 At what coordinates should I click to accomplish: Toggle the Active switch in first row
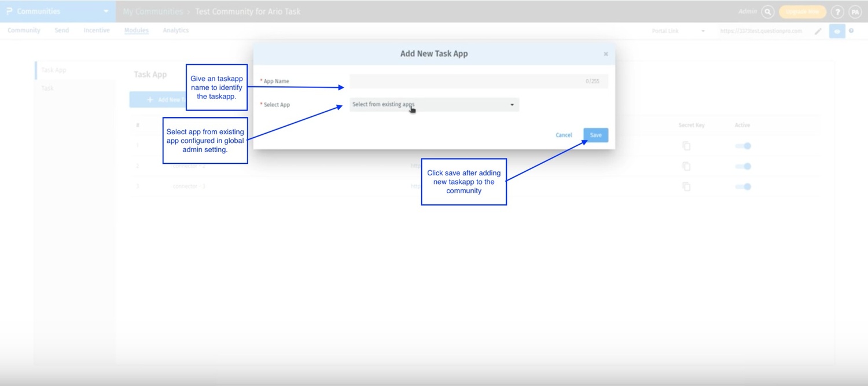coord(743,146)
